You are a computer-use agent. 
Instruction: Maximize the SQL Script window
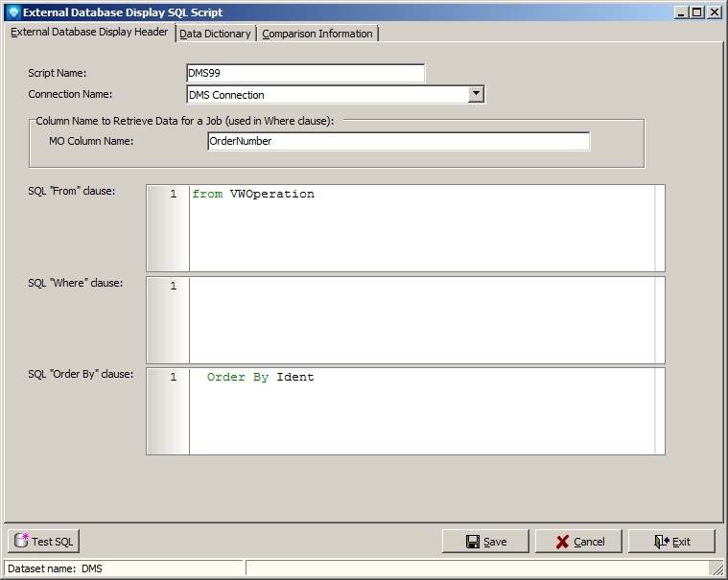click(x=697, y=12)
